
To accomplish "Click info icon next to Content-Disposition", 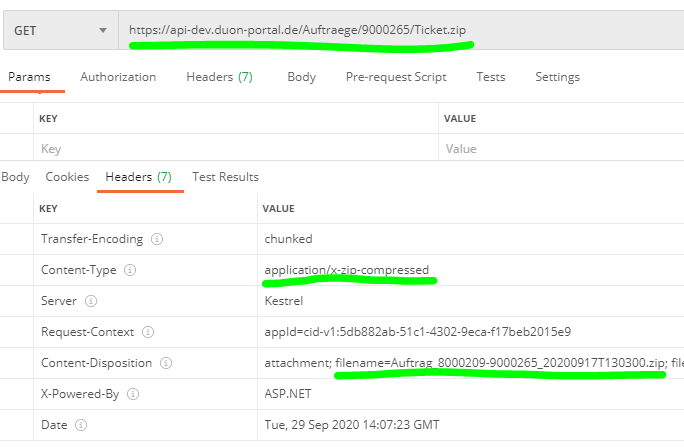I will pyautogui.click(x=166, y=363).
